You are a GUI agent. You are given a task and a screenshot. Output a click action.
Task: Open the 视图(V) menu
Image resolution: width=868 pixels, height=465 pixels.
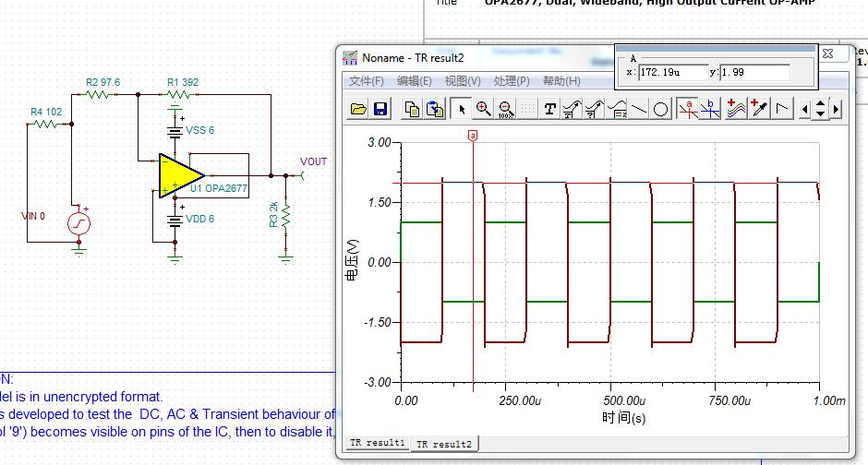463,81
